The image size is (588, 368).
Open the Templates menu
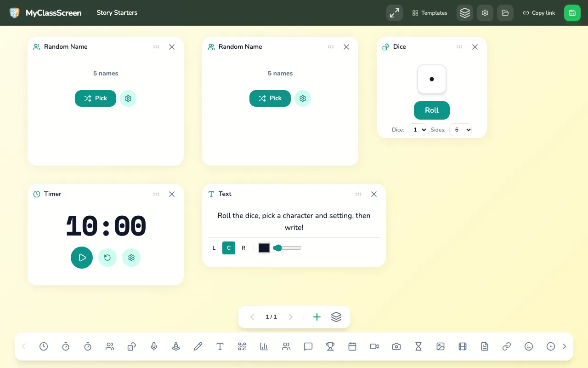coord(430,13)
